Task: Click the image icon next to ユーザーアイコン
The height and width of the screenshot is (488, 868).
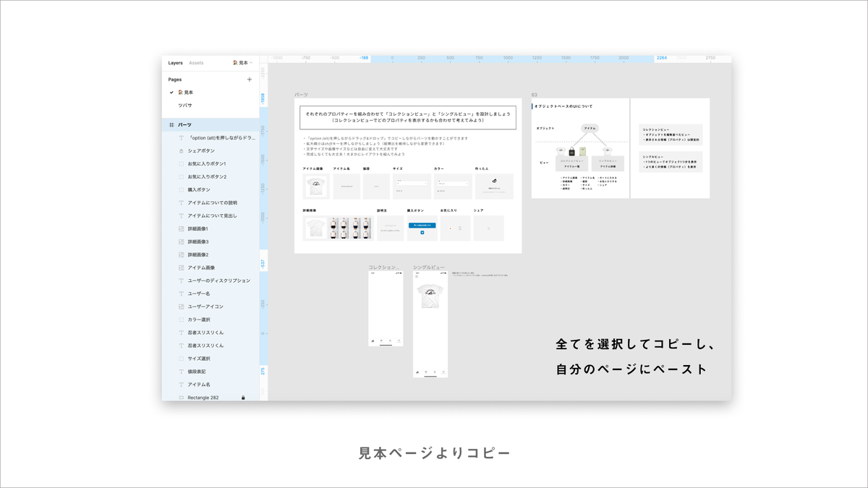Action: coord(181,307)
